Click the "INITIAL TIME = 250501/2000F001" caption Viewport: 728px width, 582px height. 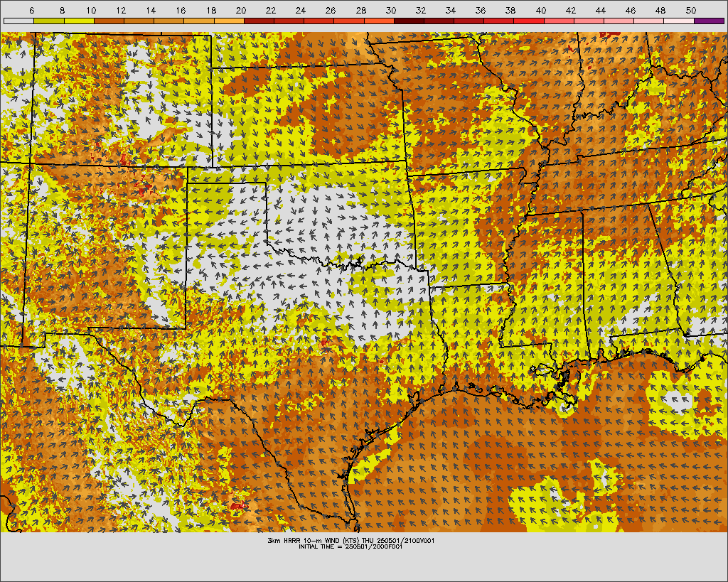click(x=350, y=546)
